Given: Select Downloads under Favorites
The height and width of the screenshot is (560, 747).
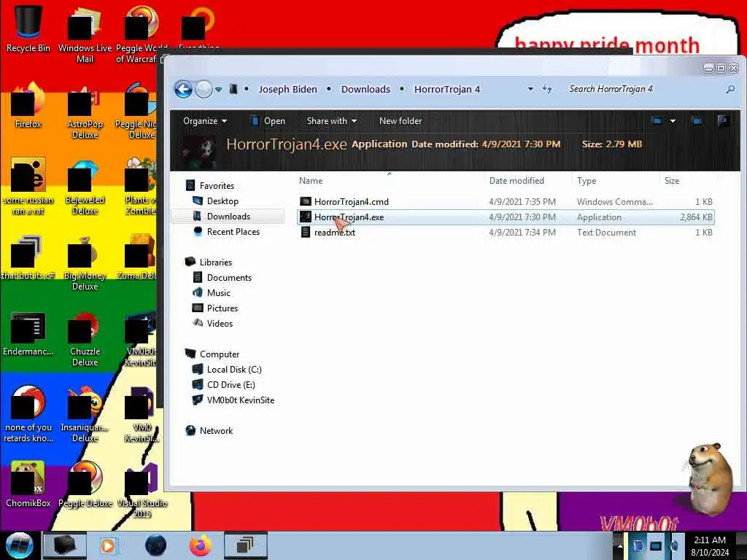Looking at the screenshot, I should [x=228, y=216].
